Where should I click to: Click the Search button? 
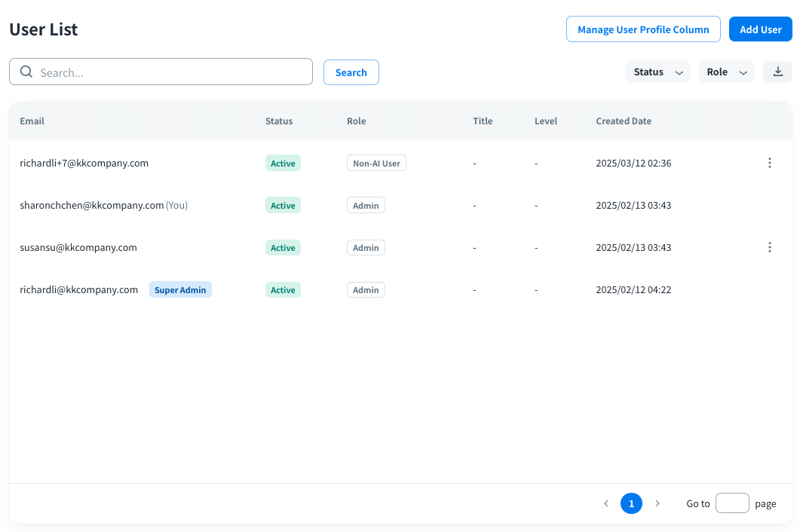point(351,72)
